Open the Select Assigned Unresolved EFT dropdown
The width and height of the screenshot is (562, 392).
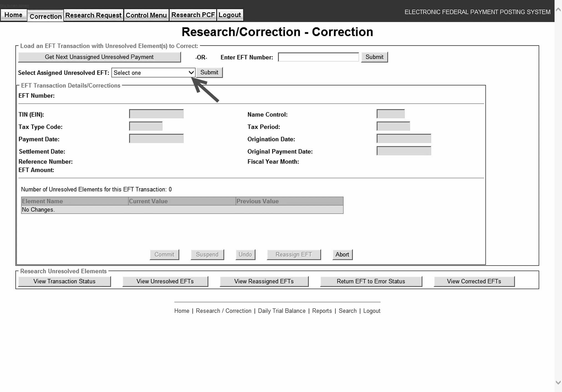pos(153,73)
